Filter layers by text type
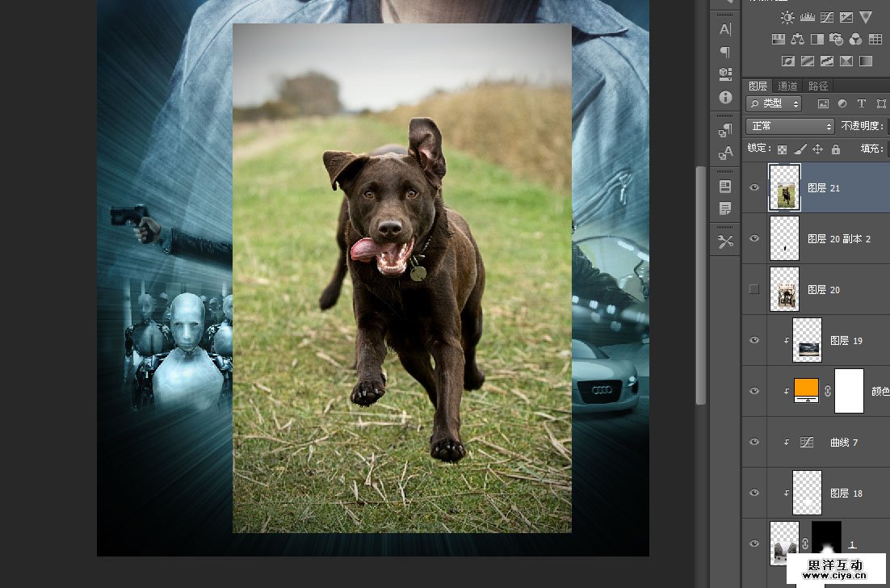Screen dimensions: 890x588 coord(862,103)
